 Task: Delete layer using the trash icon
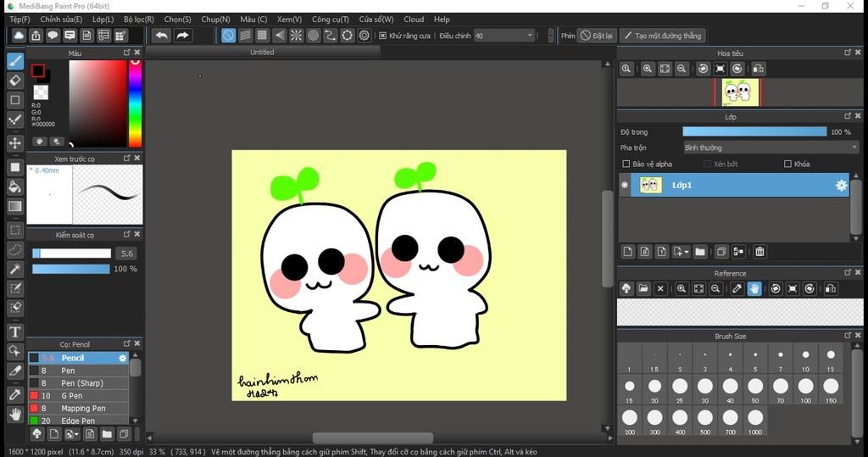coord(759,252)
